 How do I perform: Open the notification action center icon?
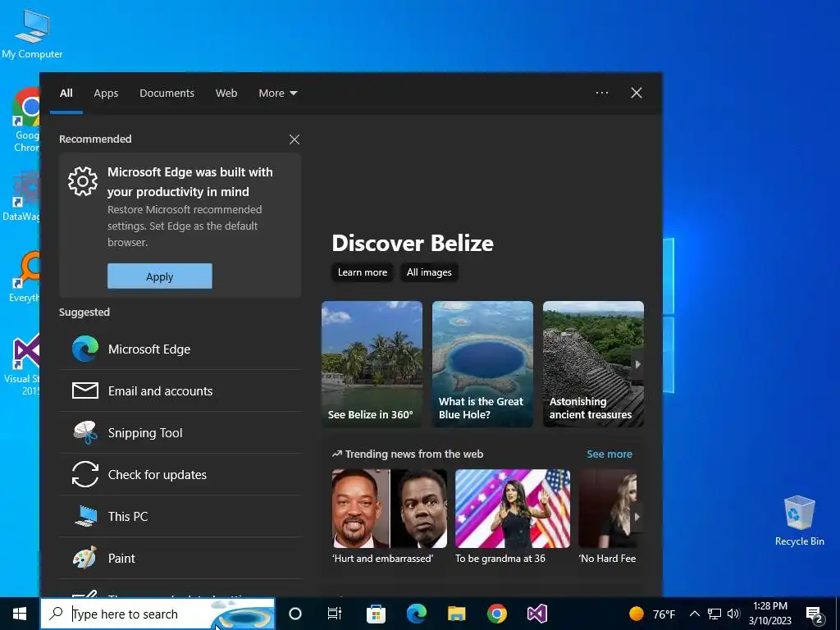click(814, 614)
